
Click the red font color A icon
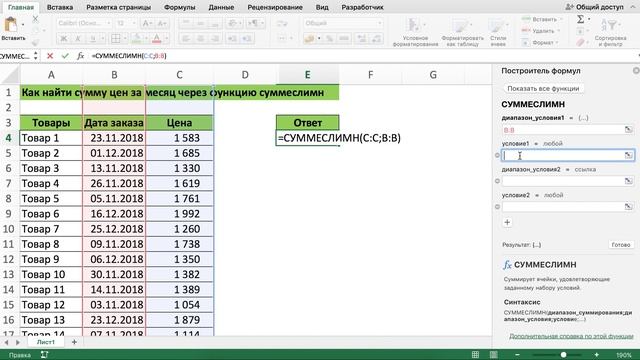coord(156,39)
